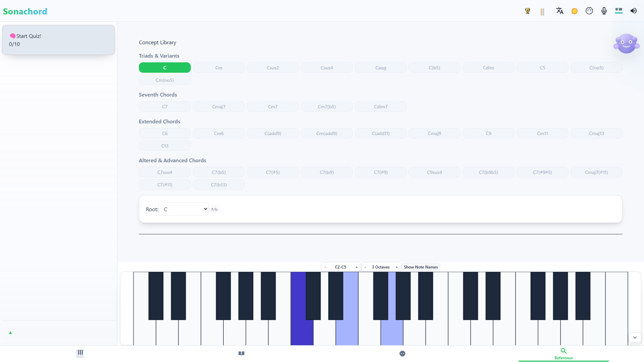This screenshot has height=362, width=644.
Task: Select the C13 chord chip
Action: [x=165, y=146]
